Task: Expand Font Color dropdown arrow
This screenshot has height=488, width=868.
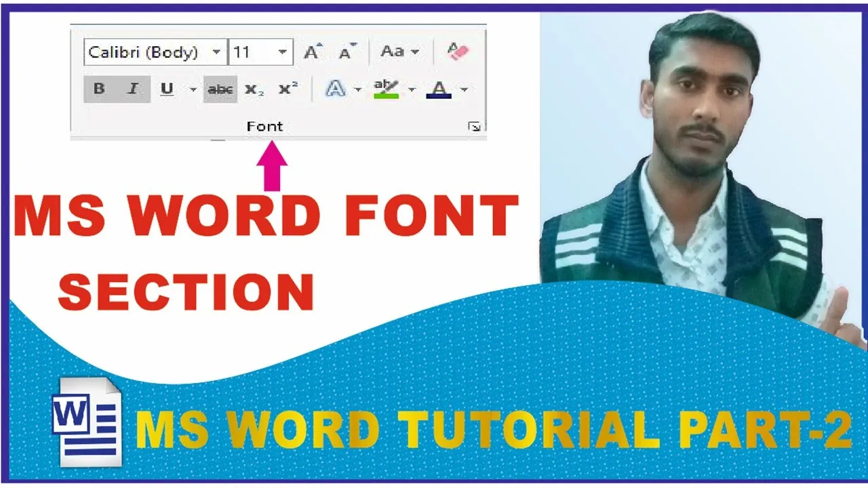Action: click(464, 89)
